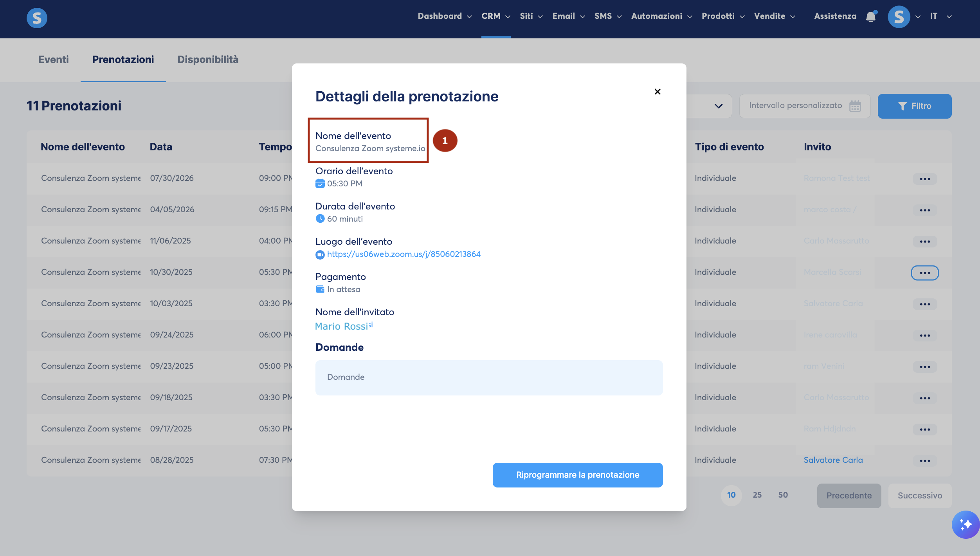Select the 07/30/2026 date cell
The width and height of the screenshot is (980, 556).
pos(172,178)
